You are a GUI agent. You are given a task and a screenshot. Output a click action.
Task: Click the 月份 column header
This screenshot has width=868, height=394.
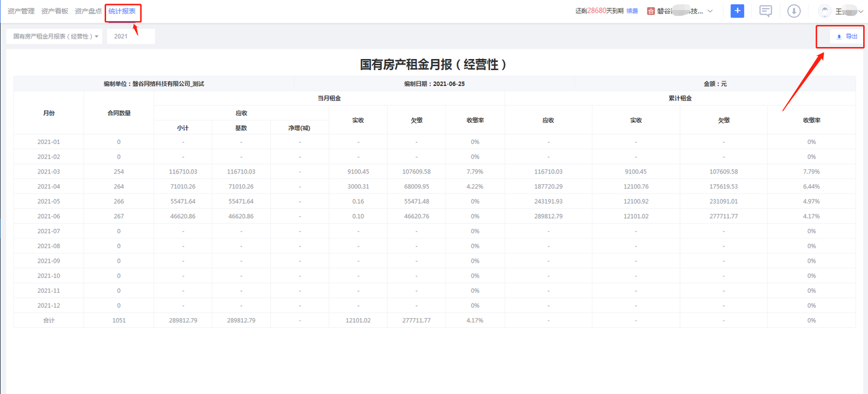pos(49,113)
